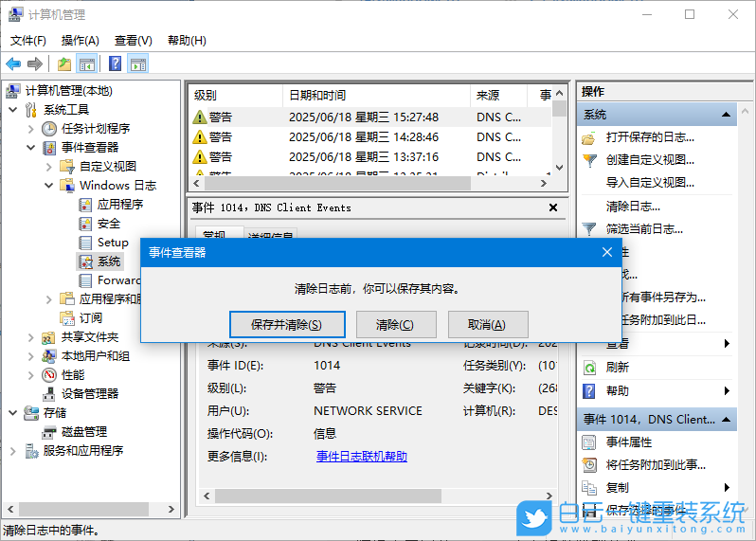Click the tree pane horizontal scrollbar

[x=83, y=509]
